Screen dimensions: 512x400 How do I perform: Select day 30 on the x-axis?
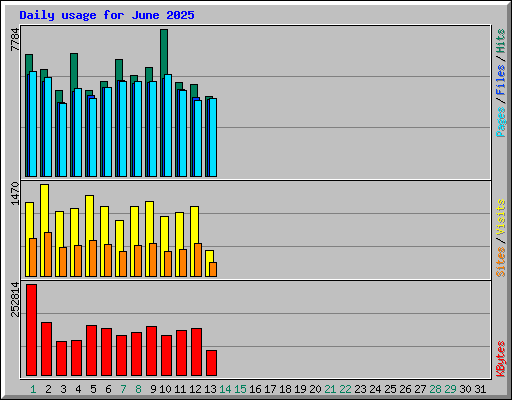[x=465, y=389]
